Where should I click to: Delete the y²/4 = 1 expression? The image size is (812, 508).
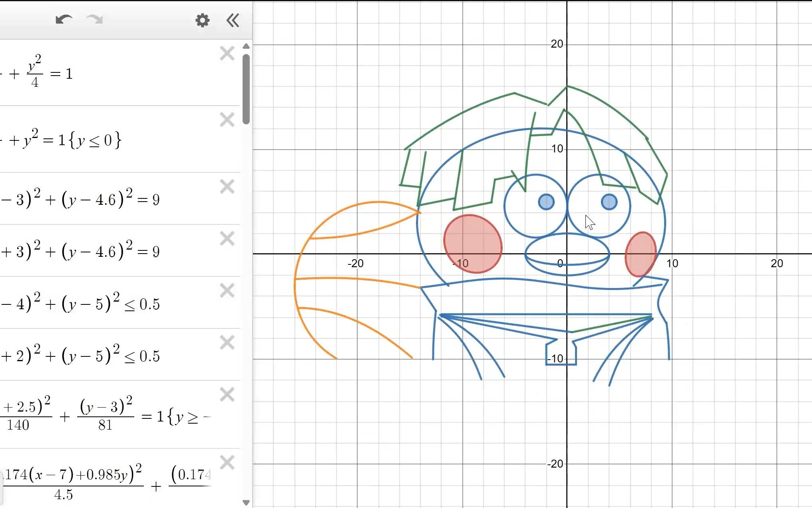[227, 53]
